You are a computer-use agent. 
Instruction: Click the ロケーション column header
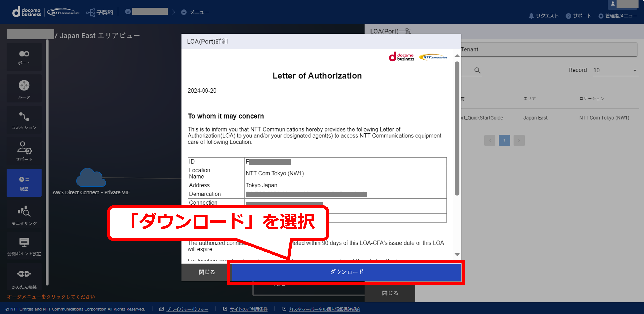coord(592,99)
